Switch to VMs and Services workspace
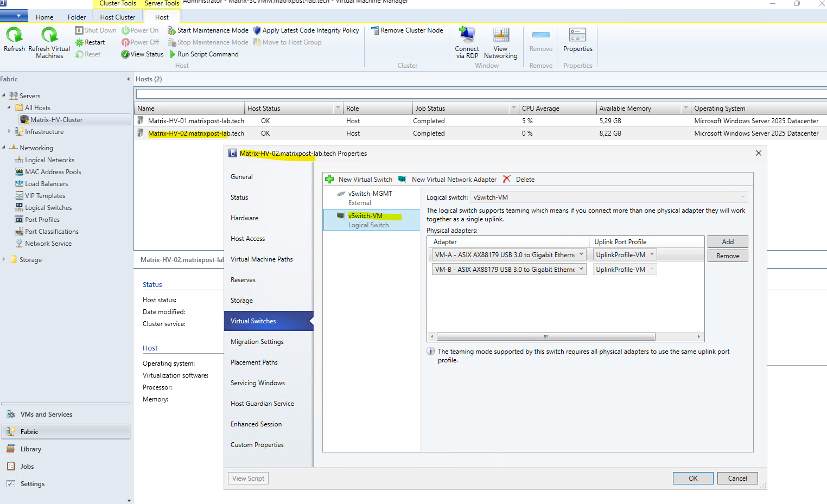This screenshot has height=504, width=827. pos(66,414)
